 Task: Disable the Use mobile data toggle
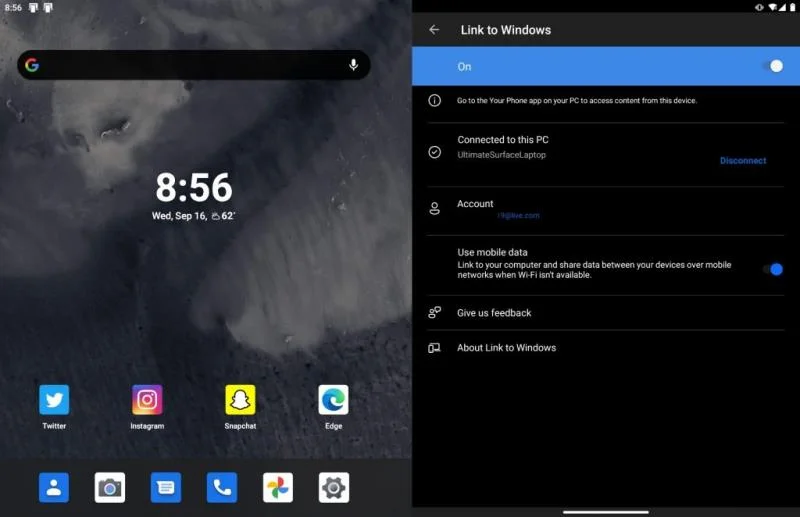pos(773,269)
